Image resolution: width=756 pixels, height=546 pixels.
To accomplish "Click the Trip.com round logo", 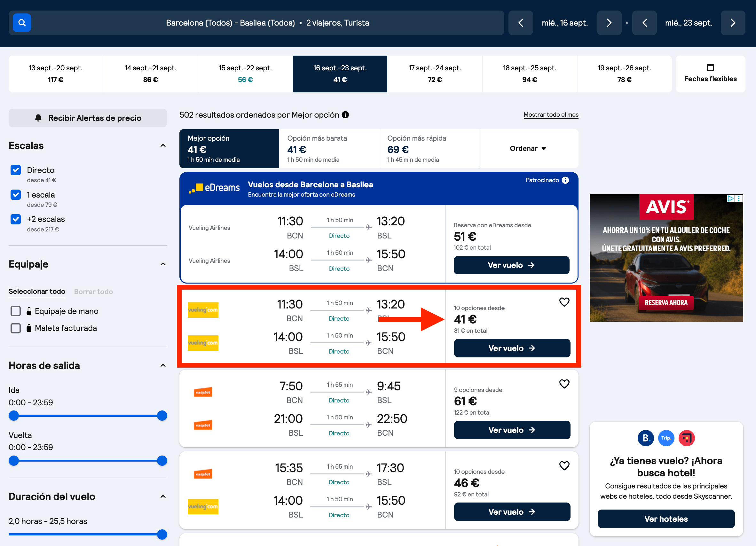I will (666, 438).
